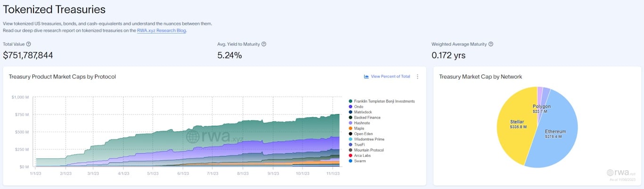Toggle the Matrixdock series in the legend
The width and height of the screenshot is (644, 189).
tap(361, 112)
